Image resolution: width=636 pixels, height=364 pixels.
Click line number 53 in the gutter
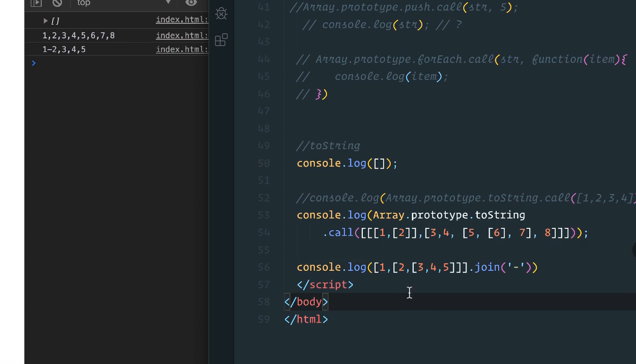pos(263,215)
